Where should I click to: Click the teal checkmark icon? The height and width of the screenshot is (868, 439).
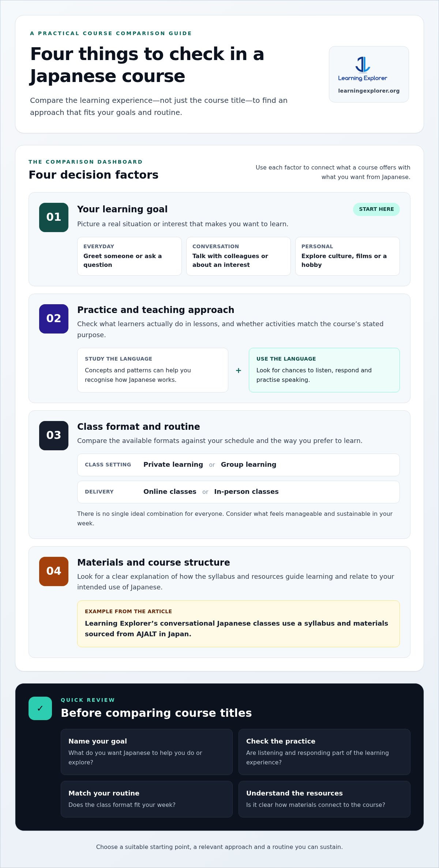[x=40, y=708]
